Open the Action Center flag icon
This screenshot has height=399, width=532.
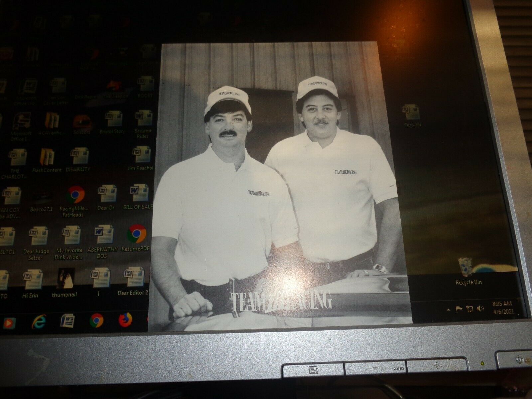coord(459,309)
